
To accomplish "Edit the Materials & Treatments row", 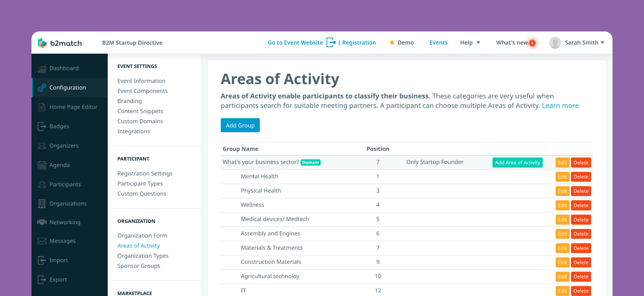I will click(x=563, y=248).
